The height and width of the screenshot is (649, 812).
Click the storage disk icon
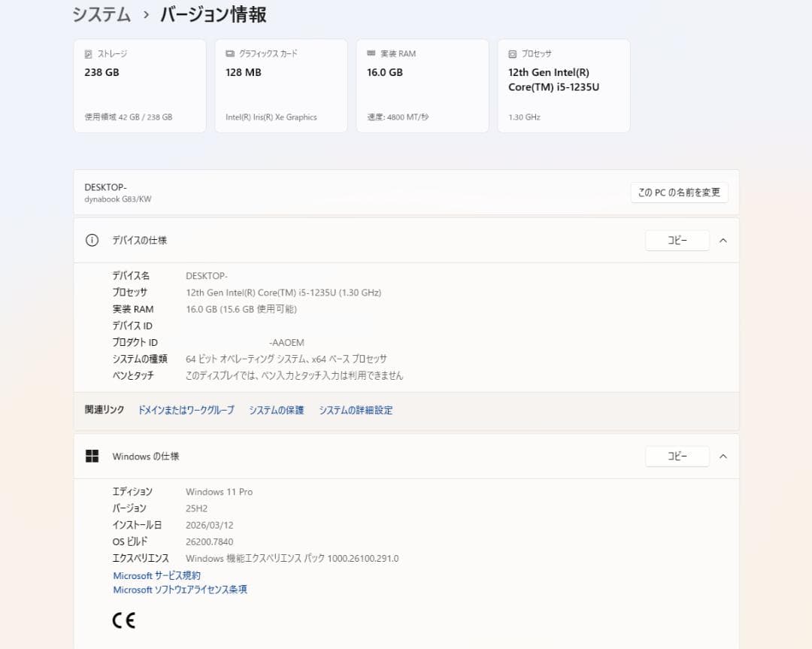click(88, 54)
